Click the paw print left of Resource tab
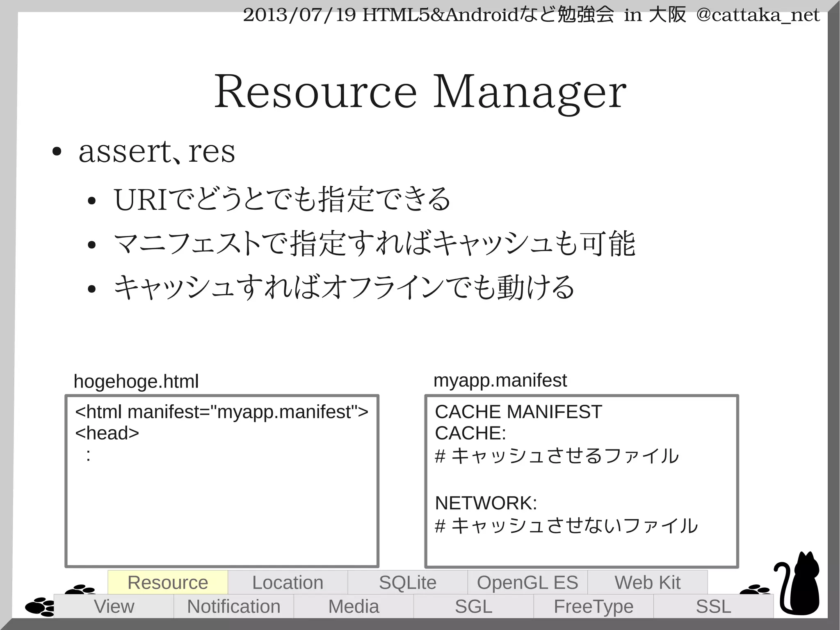The height and width of the screenshot is (630, 840). [81, 589]
